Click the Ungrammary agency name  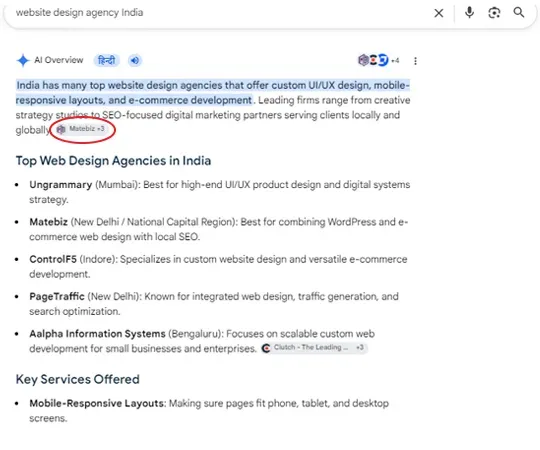pos(61,185)
